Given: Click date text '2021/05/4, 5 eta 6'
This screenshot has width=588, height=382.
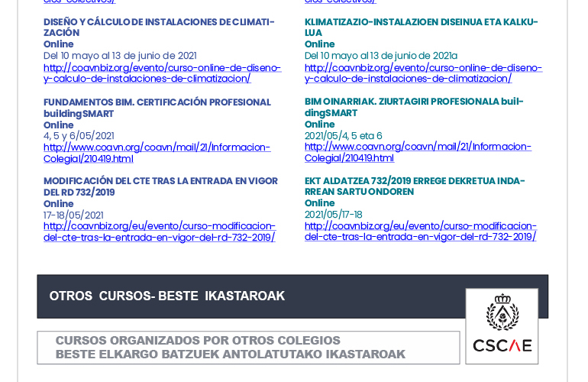Looking at the screenshot, I should tap(343, 135).
